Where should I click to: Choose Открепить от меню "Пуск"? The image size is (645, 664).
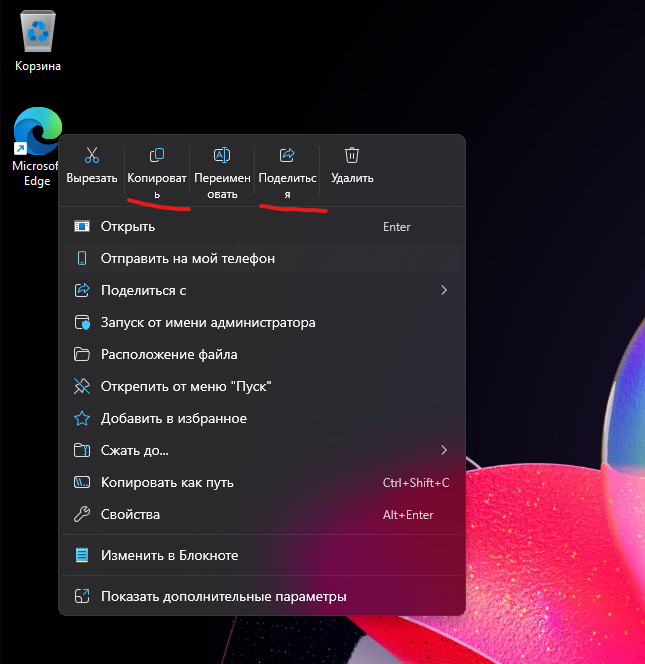pyautogui.click(x=262, y=387)
